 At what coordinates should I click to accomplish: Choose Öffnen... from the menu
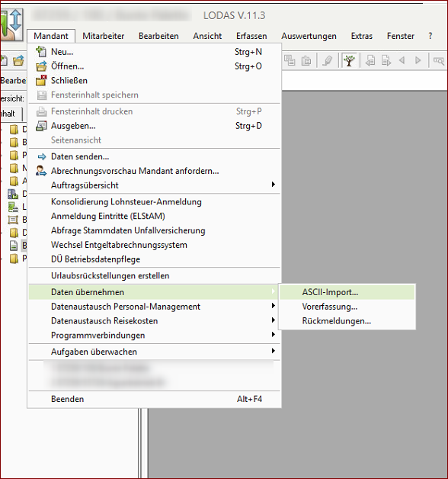point(155,66)
